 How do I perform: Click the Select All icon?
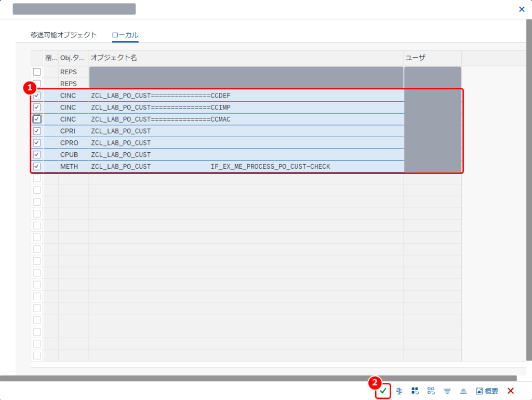(x=415, y=391)
